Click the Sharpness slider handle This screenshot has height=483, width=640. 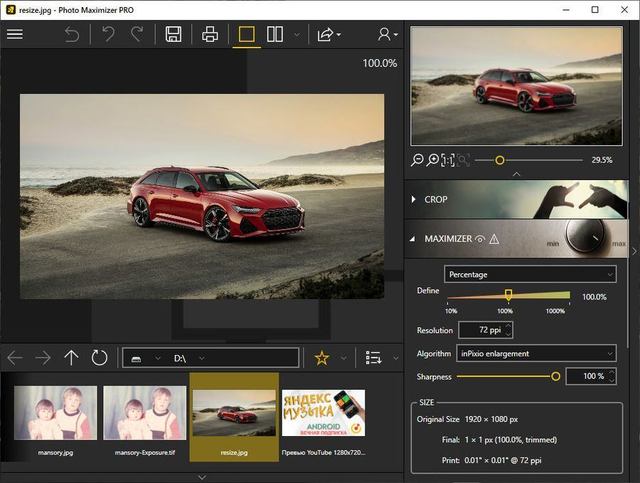point(555,376)
